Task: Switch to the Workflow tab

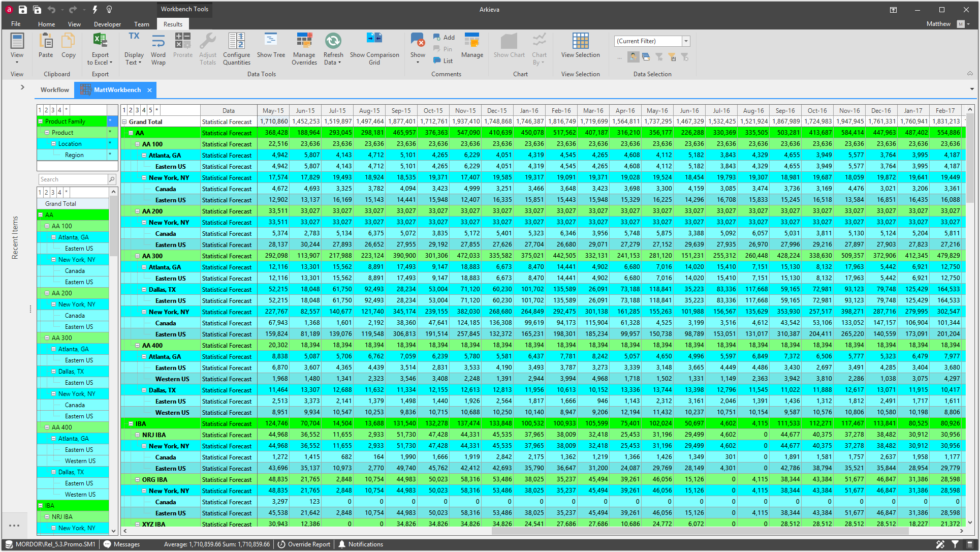Action: click(55, 90)
